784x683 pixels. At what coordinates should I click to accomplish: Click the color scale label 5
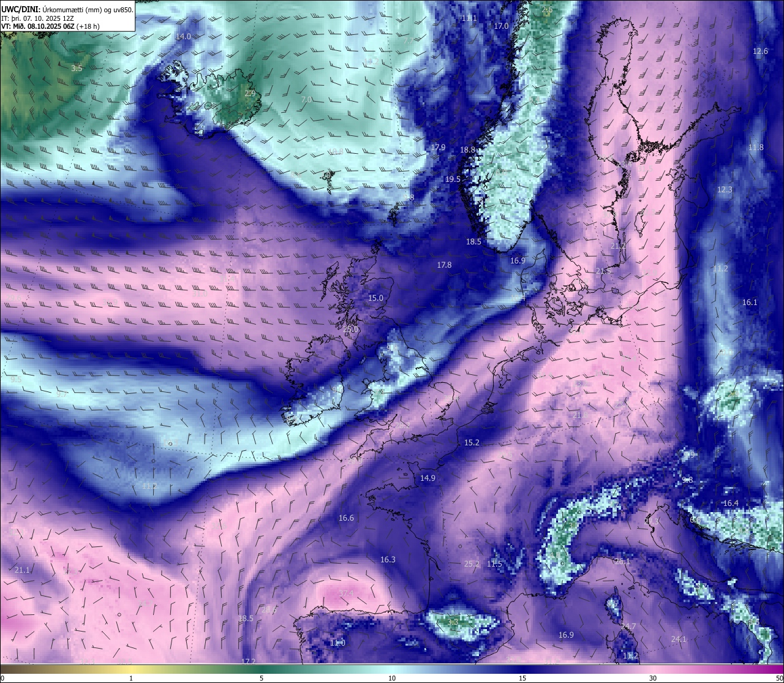(262, 678)
